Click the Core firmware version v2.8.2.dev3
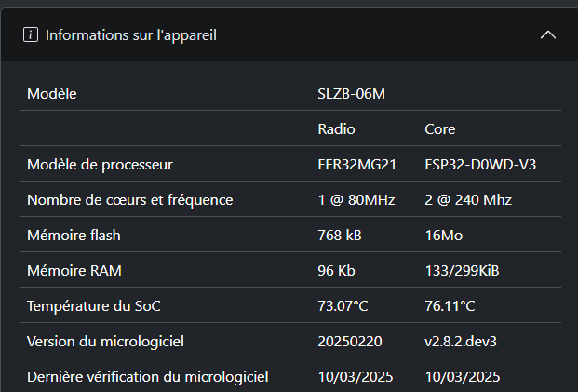 coord(461,342)
